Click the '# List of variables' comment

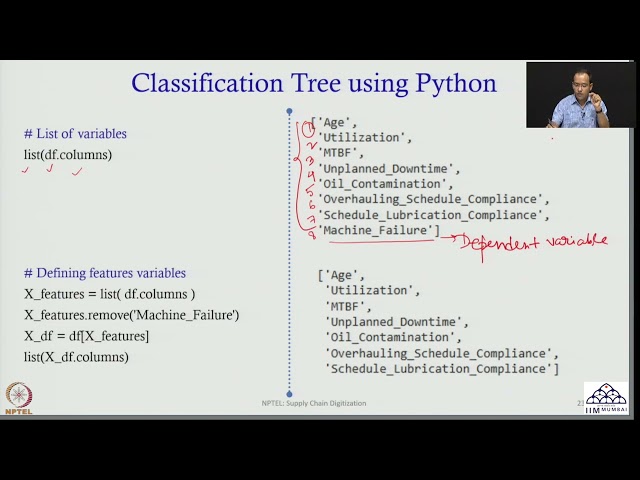pos(76,134)
